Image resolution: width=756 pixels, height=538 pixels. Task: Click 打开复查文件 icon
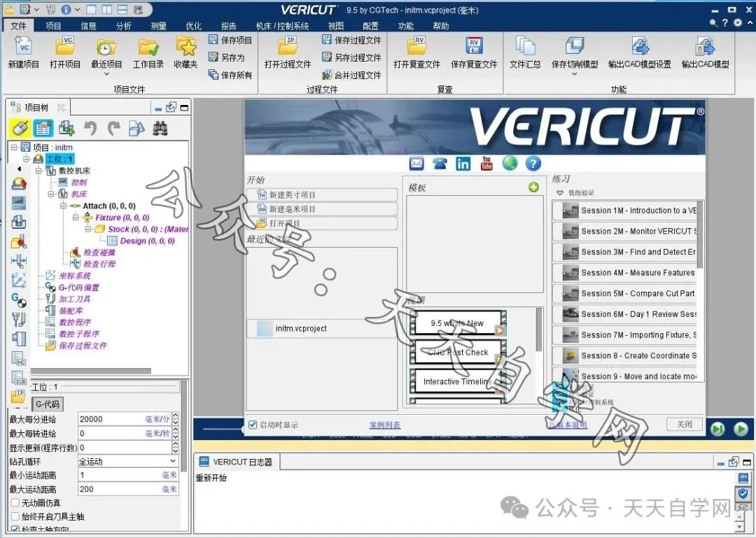pos(416,46)
